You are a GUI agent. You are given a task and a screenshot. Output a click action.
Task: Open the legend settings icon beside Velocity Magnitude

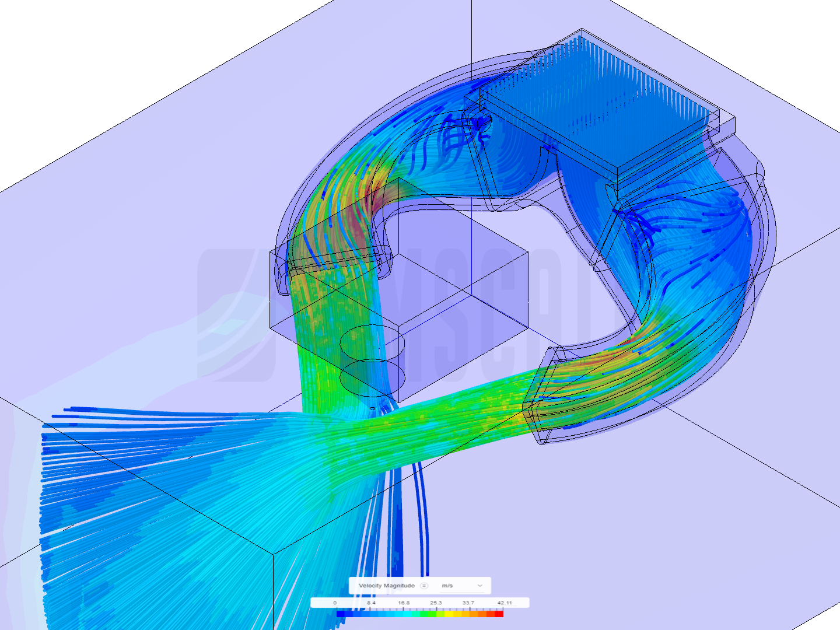point(424,586)
